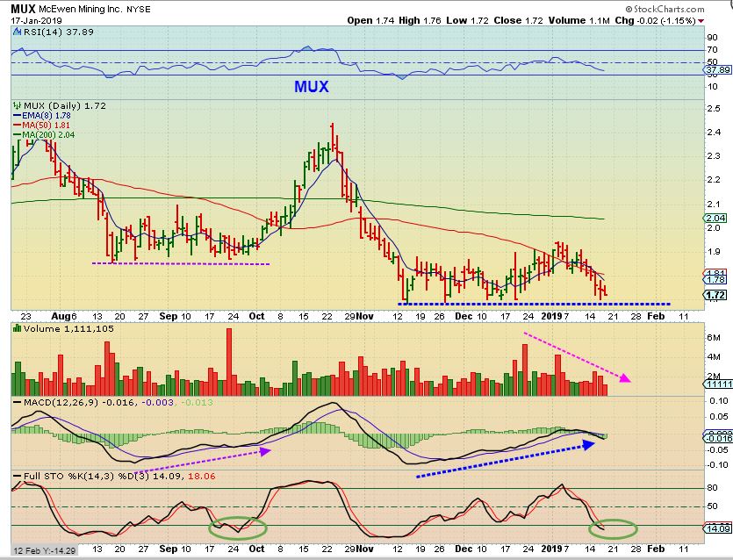Screen dimensions: 733x560
Task: Click the red 18.06 %D stochastic value
Action: 202,477
